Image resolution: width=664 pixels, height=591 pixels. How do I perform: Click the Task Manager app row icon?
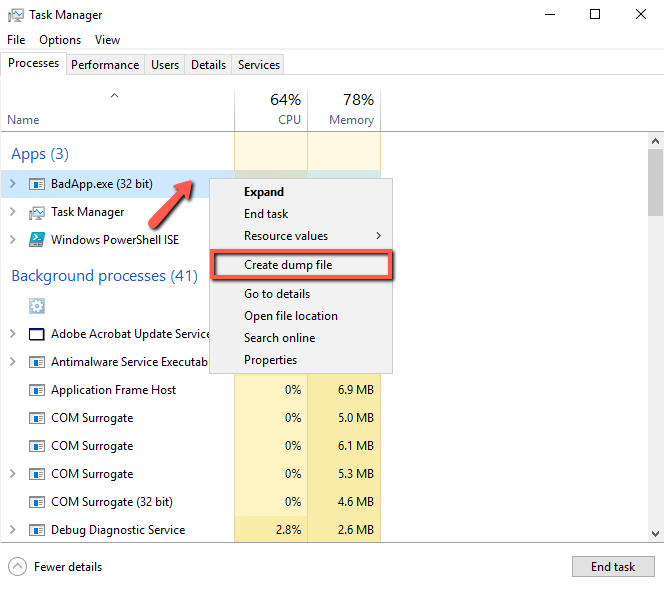(x=37, y=213)
